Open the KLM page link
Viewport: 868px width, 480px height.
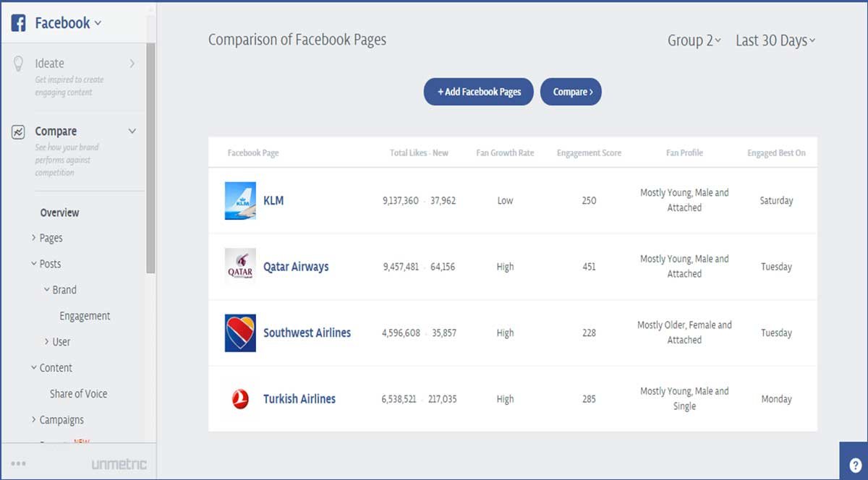pos(273,201)
